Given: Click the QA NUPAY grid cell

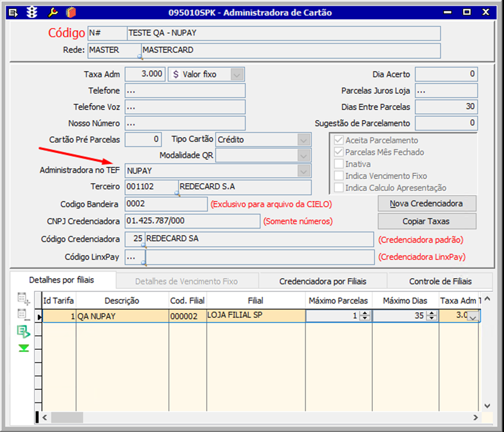Looking at the screenshot, I should click(x=122, y=316).
